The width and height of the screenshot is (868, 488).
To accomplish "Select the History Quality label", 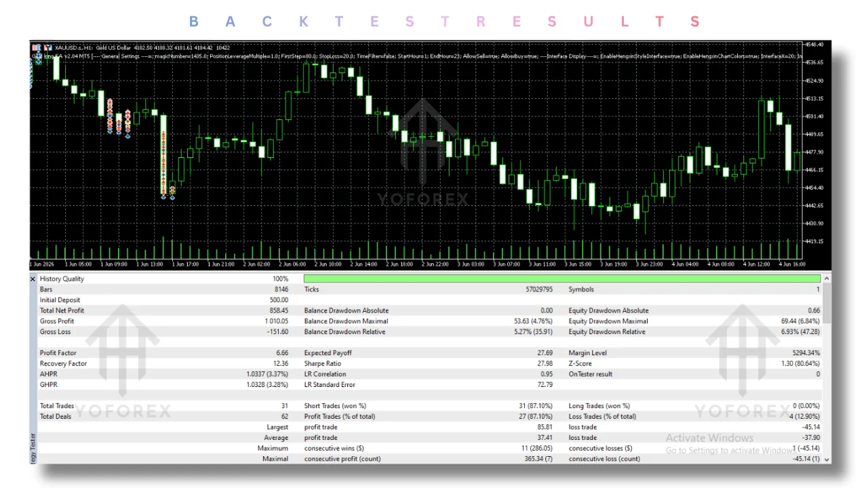I will [62, 279].
